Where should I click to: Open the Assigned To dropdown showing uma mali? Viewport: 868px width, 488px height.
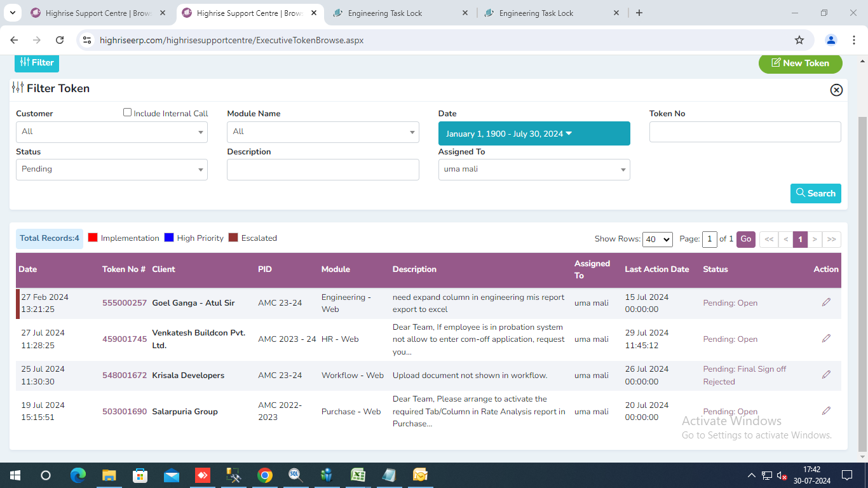pyautogui.click(x=534, y=170)
